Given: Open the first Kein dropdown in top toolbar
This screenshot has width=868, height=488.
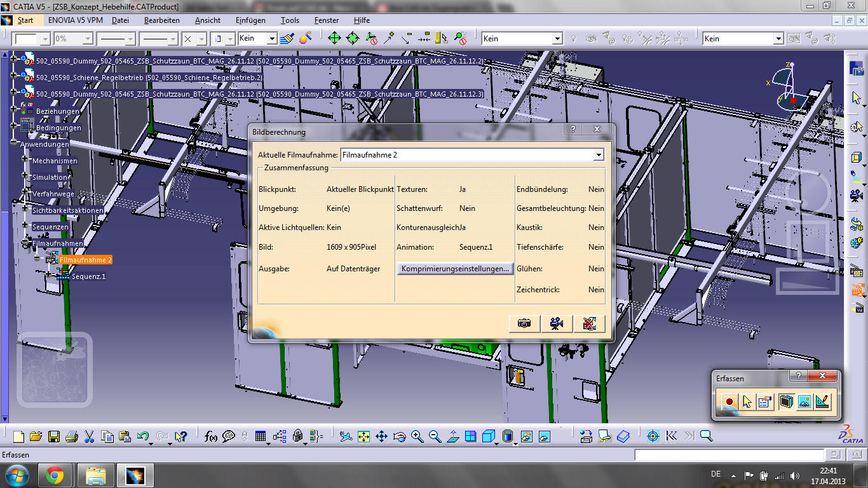Looking at the screenshot, I should pos(272,39).
